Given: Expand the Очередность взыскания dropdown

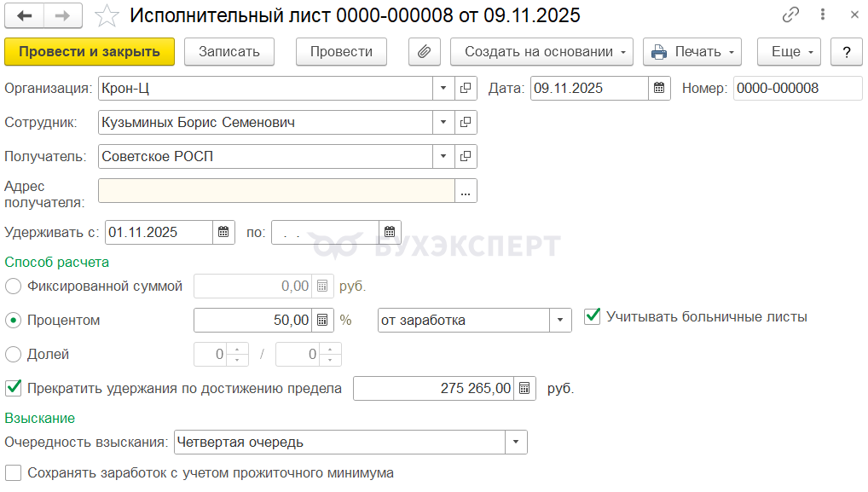Looking at the screenshot, I should tap(516, 443).
